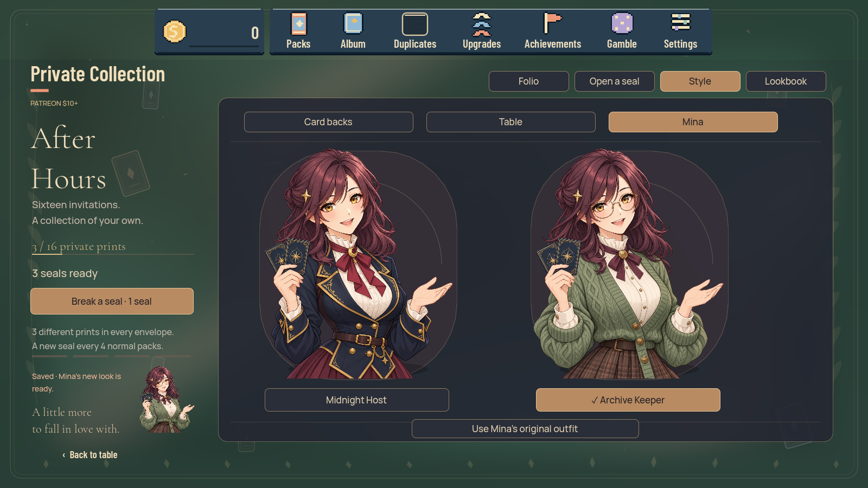The width and height of the screenshot is (868, 488).
Task: Go Back to table
Action: point(90,455)
